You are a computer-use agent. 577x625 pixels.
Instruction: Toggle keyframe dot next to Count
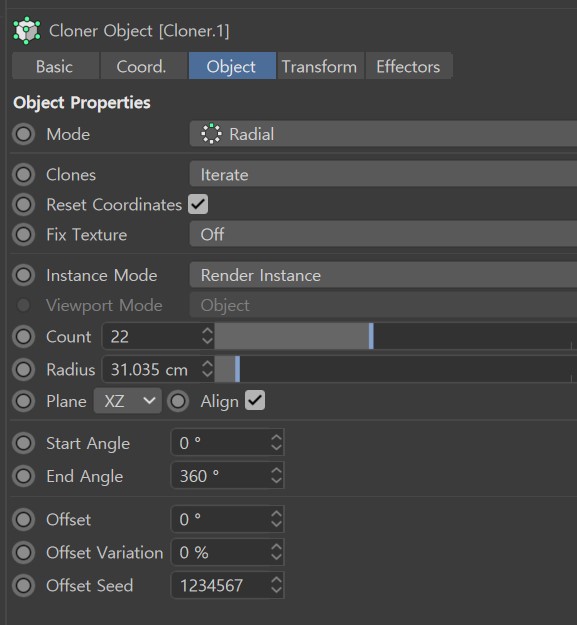[24, 336]
